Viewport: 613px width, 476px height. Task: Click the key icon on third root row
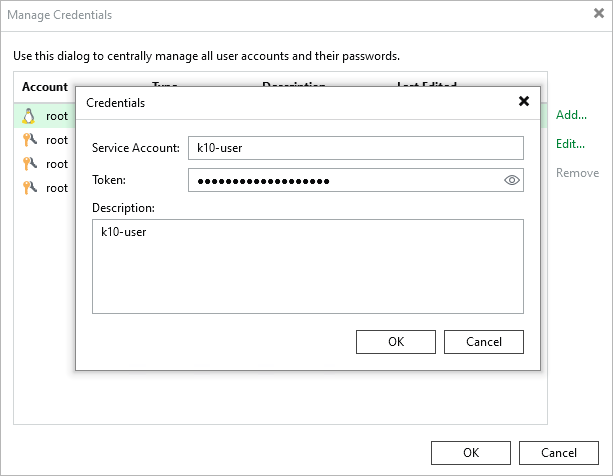pyautogui.click(x=29, y=164)
